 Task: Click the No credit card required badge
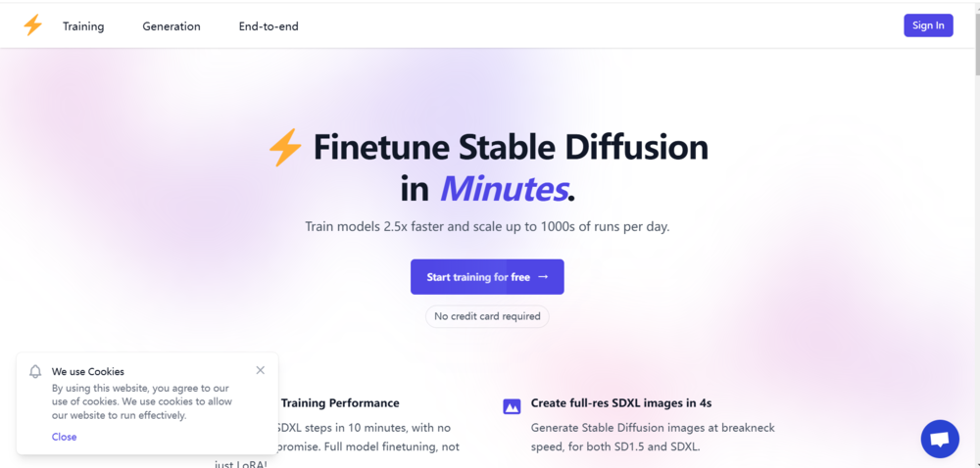click(487, 316)
